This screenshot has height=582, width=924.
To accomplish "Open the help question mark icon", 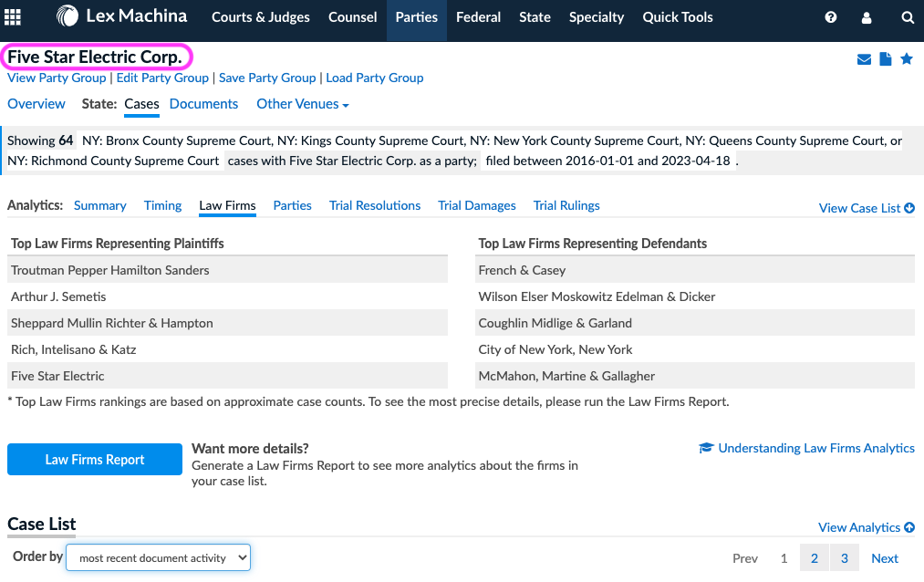I will 831,17.
